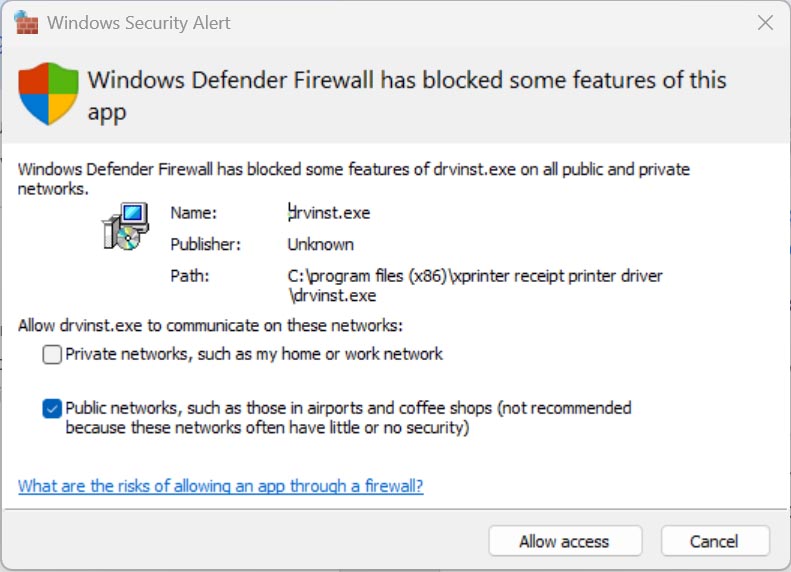
Task: Click the program file path text
Action: [474, 285]
